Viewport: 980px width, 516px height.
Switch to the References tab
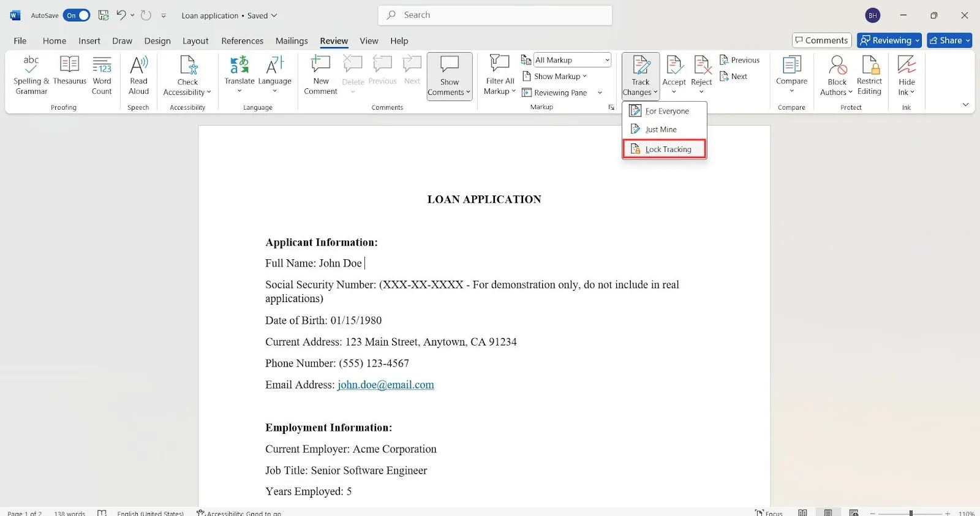[x=243, y=41]
